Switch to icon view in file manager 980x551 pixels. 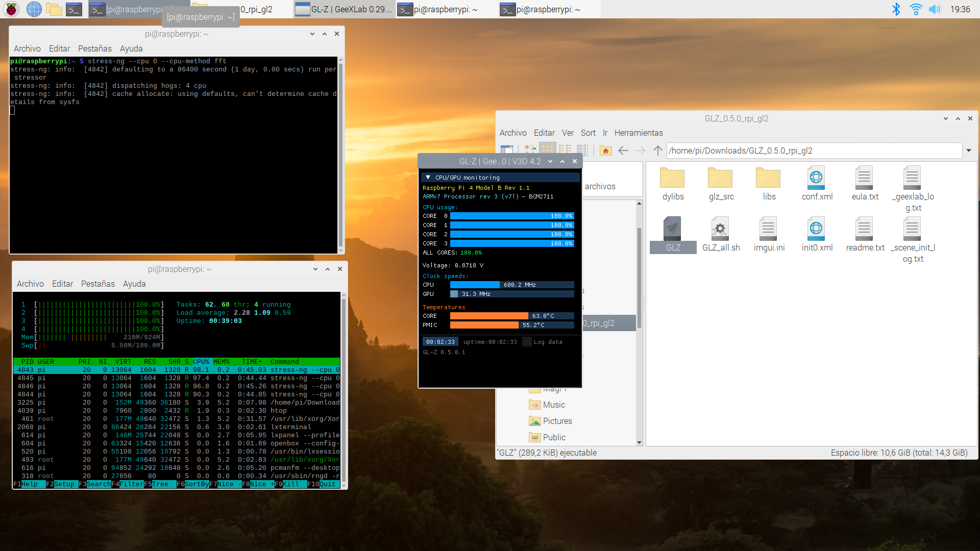(x=547, y=149)
